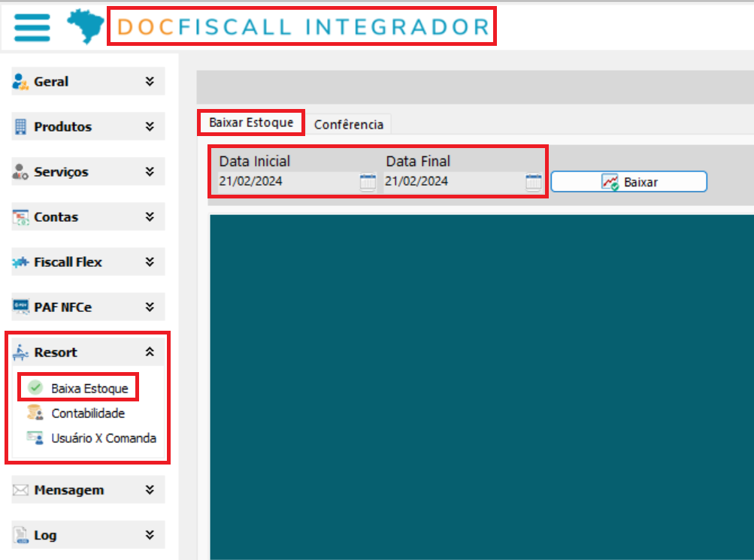Click the Data Inicial label
Screen dimensions: 754x560
[x=254, y=162]
